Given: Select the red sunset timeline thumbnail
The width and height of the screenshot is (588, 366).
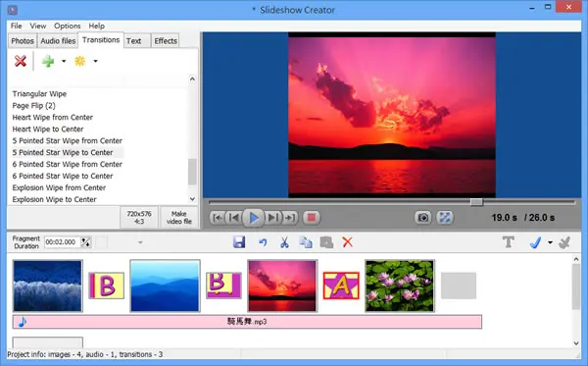Looking at the screenshot, I should pyautogui.click(x=282, y=286).
